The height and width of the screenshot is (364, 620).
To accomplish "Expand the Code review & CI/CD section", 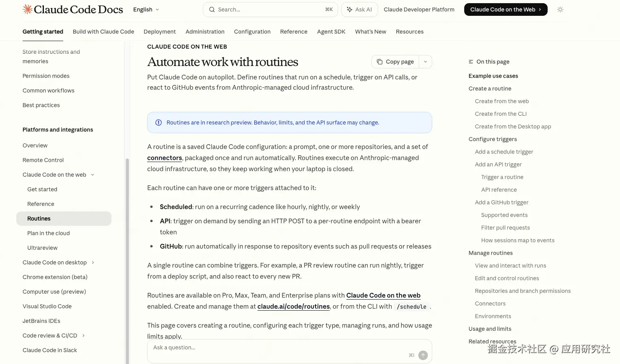I will click(83, 336).
